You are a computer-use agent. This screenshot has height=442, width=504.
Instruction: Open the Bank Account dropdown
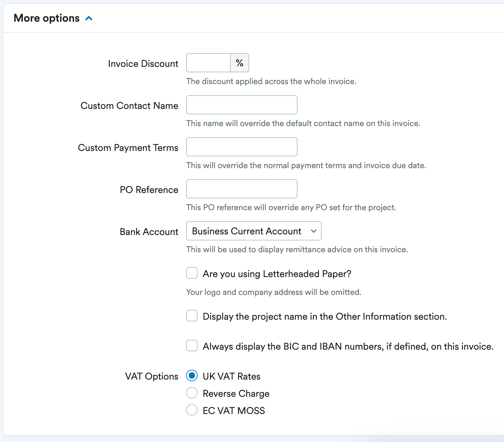[254, 231]
